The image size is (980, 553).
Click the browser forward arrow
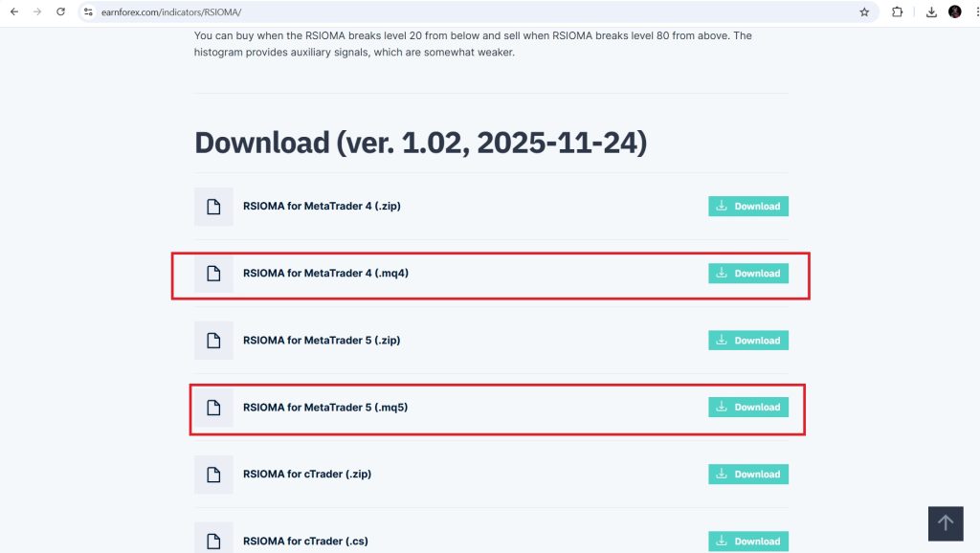[37, 11]
